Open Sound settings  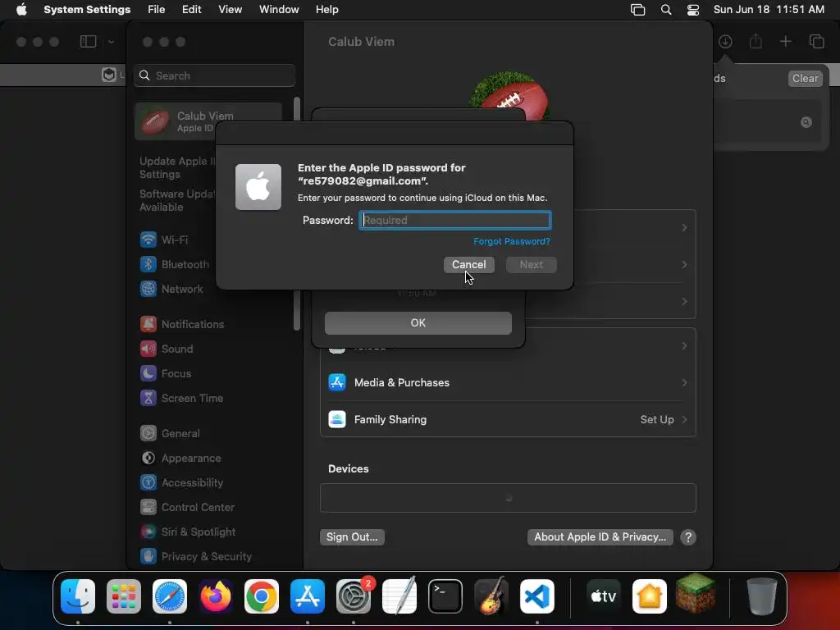point(167,349)
